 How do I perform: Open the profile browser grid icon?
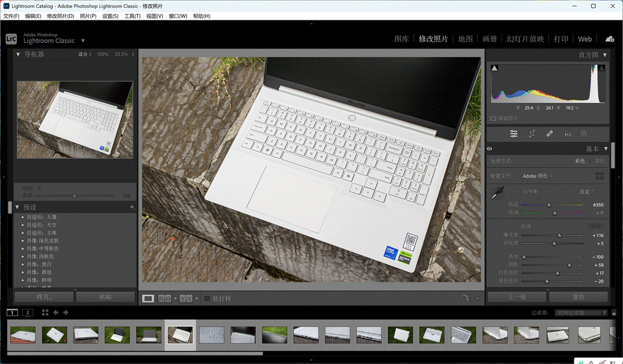[600, 176]
